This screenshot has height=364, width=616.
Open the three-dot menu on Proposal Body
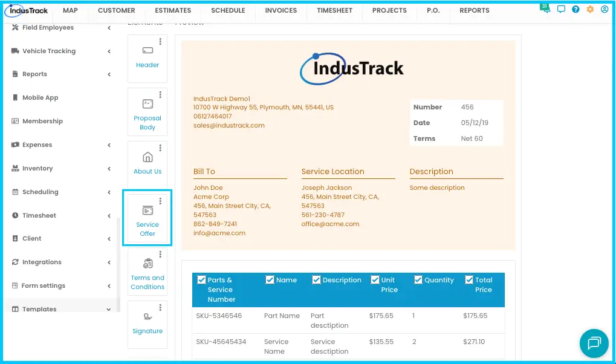160,95
